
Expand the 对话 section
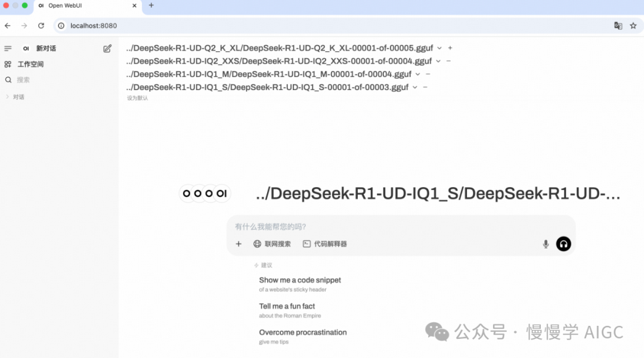(16, 96)
